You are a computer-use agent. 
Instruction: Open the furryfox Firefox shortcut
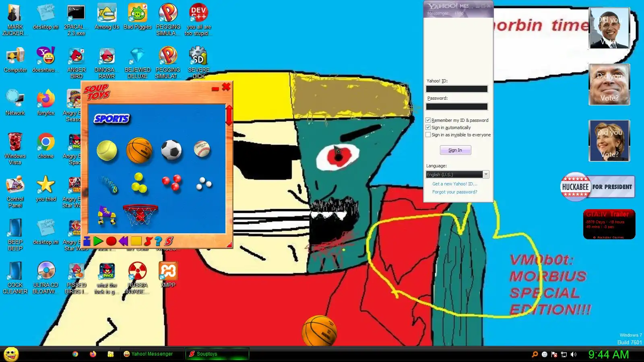coord(46,103)
